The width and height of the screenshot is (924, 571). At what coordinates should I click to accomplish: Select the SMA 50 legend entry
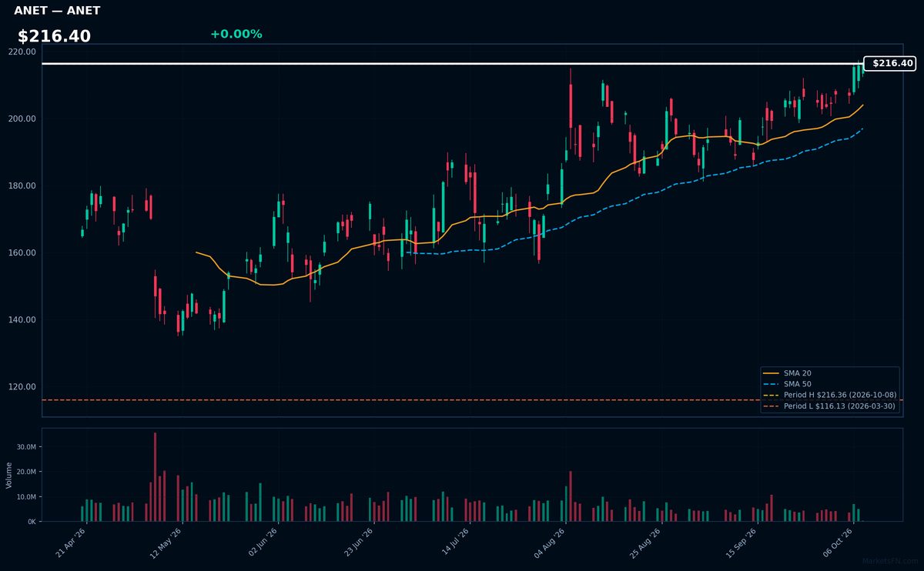[x=787, y=384]
